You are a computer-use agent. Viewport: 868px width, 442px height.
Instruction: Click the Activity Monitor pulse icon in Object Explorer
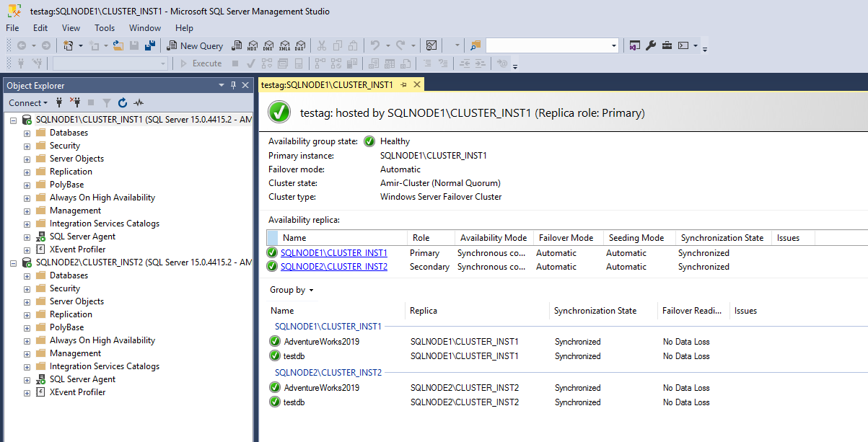point(139,102)
